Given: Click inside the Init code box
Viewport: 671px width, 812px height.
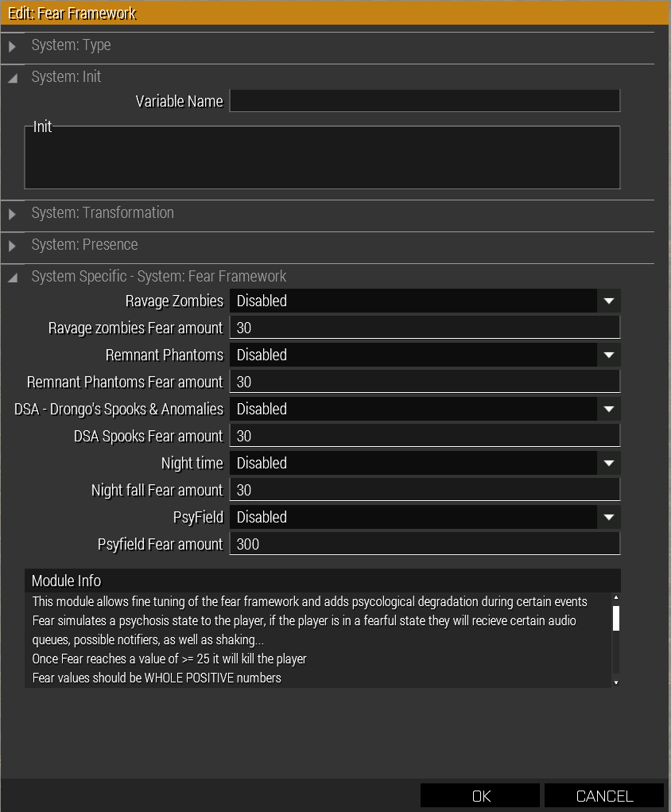Looking at the screenshot, I should [322, 157].
